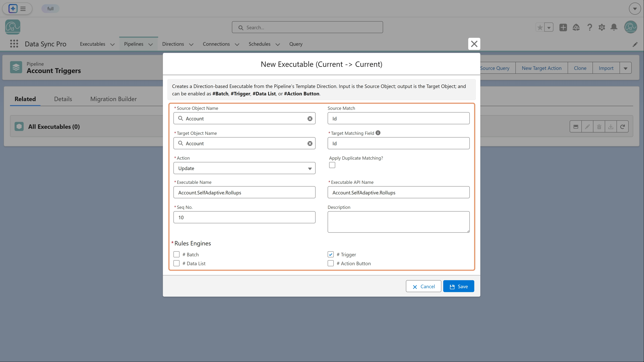Open the Query navigation tab

pos(296,44)
